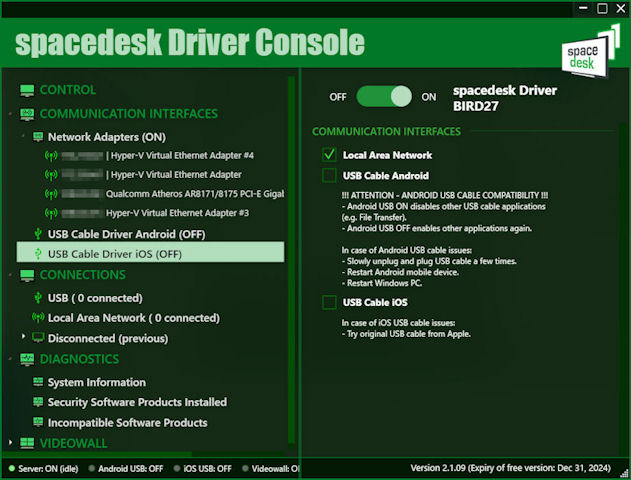Click antenna icon beside Local Area Network (0 connected)
This screenshot has width=631, height=480.
tap(38, 317)
